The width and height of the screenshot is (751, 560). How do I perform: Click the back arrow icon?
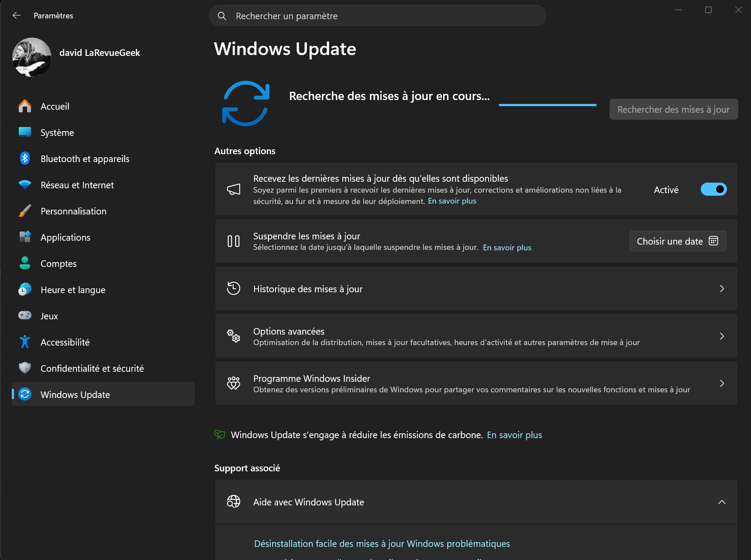17,16
